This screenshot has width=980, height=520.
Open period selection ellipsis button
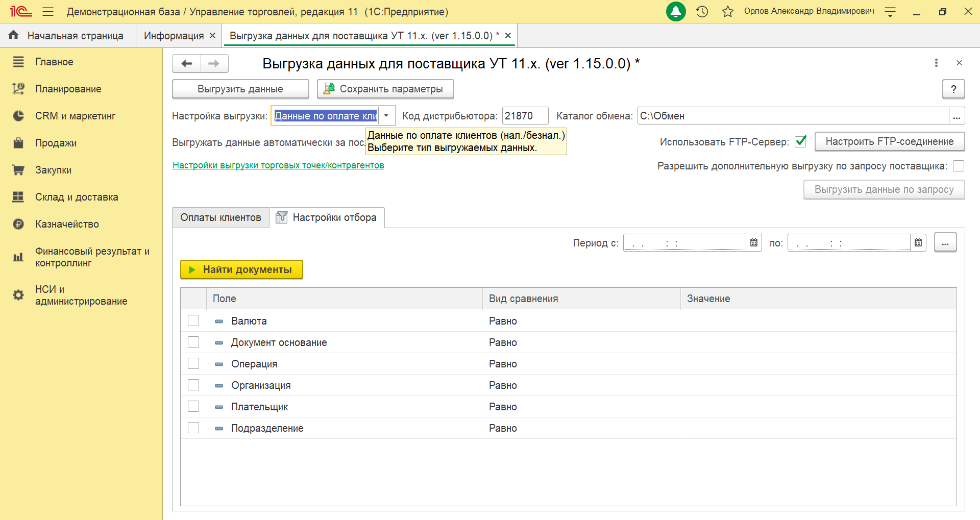(x=945, y=243)
